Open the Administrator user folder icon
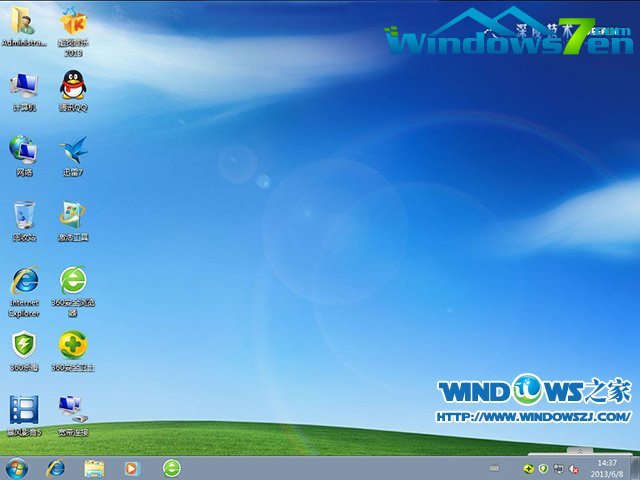Viewport: 640px width, 480px height. tap(24, 25)
